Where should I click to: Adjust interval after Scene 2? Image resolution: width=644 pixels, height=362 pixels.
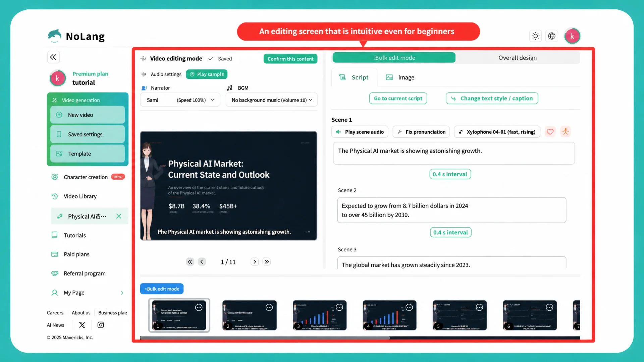click(x=451, y=233)
